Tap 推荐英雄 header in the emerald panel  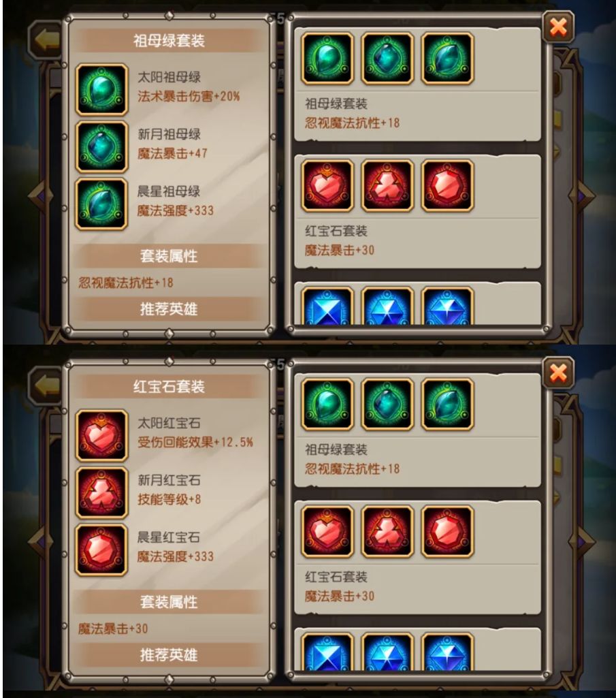[169, 309]
